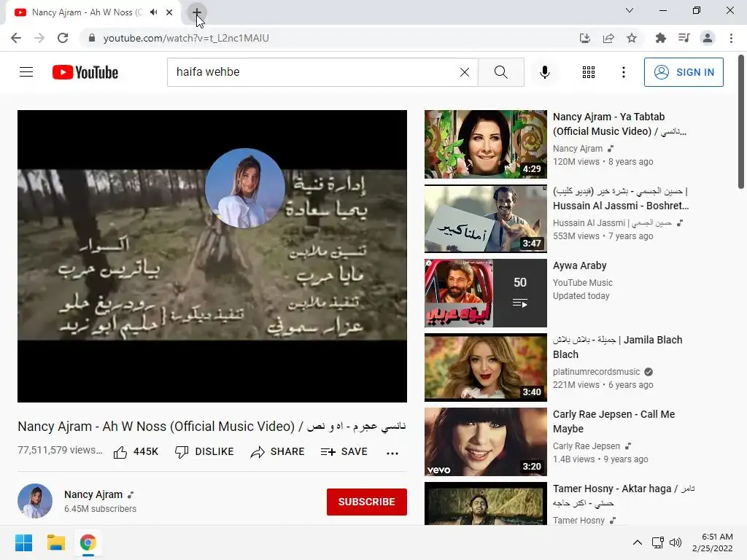Screen dimensions: 747x560
Task: Open more actions ellipsis under video
Action: click(392, 453)
